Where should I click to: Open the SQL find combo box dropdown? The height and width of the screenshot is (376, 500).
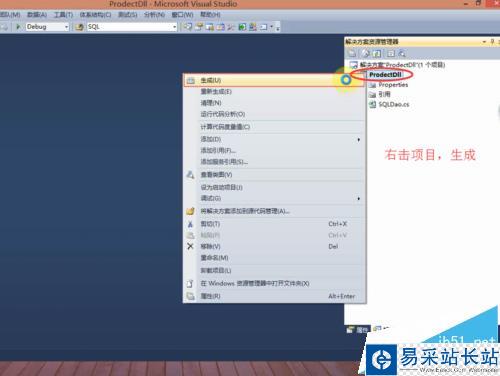coord(174,27)
